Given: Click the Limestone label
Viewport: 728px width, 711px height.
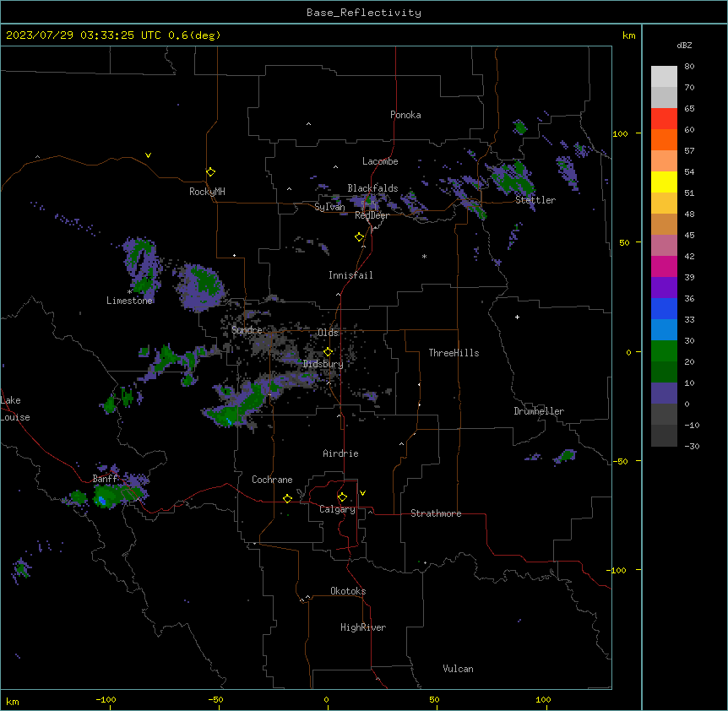Looking at the screenshot, I should point(129,301).
